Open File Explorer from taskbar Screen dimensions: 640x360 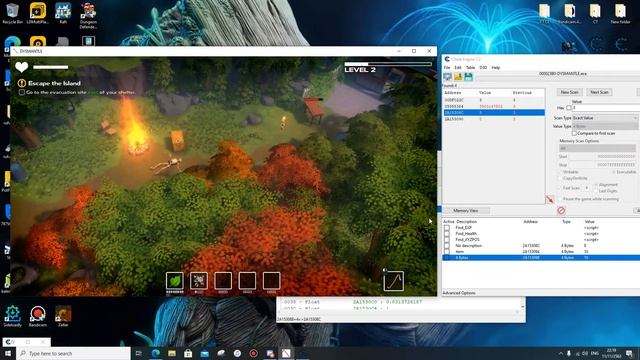coord(172,353)
